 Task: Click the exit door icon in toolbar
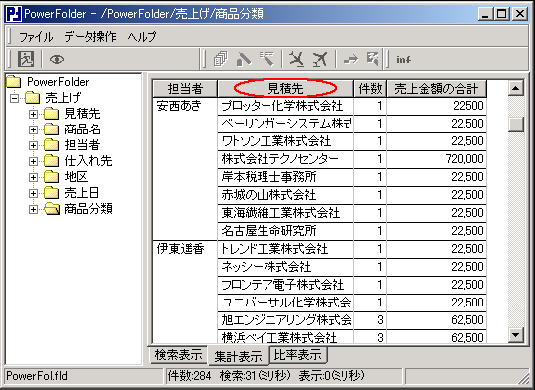coord(26,59)
